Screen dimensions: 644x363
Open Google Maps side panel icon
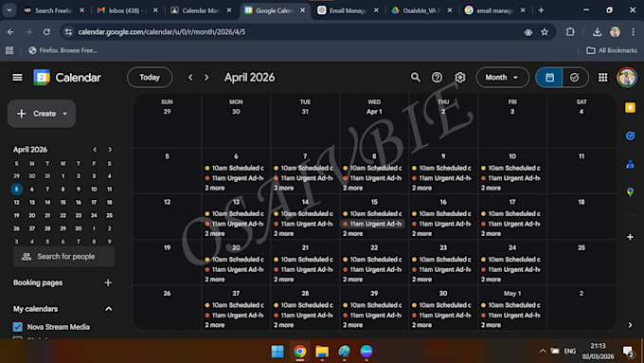[x=630, y=192]
